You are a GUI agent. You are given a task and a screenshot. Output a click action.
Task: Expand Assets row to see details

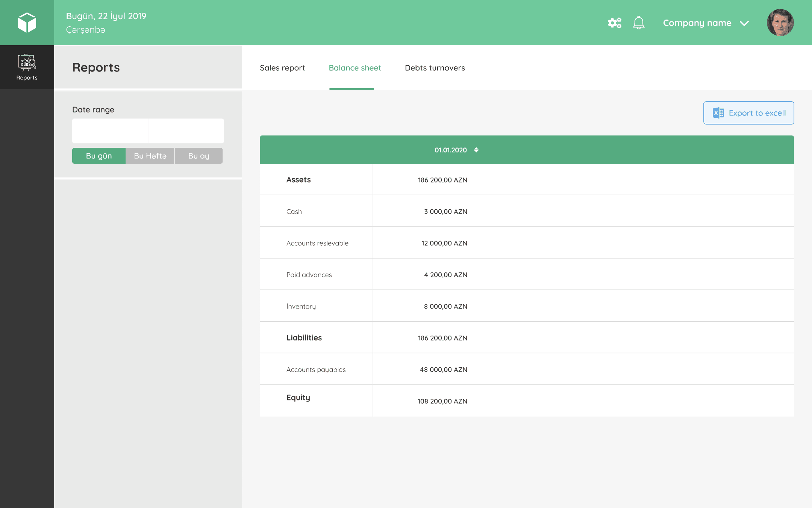298,179
